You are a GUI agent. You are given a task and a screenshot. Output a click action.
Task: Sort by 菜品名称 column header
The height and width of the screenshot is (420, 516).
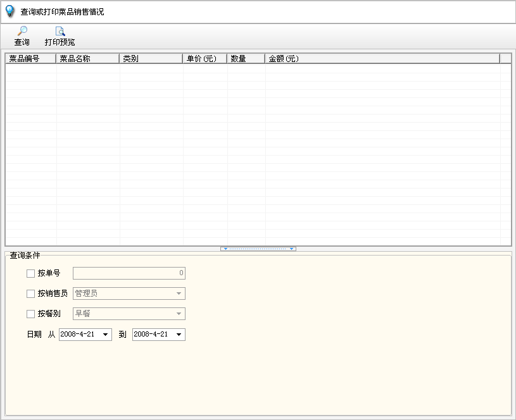(87, 59)
